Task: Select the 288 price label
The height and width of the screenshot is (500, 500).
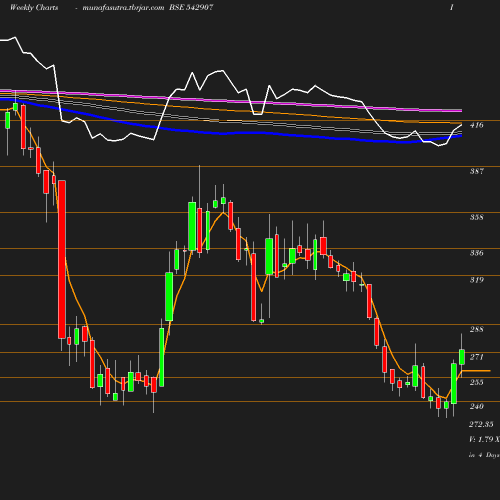Action: pyautogui.click(x=476, y=329)
